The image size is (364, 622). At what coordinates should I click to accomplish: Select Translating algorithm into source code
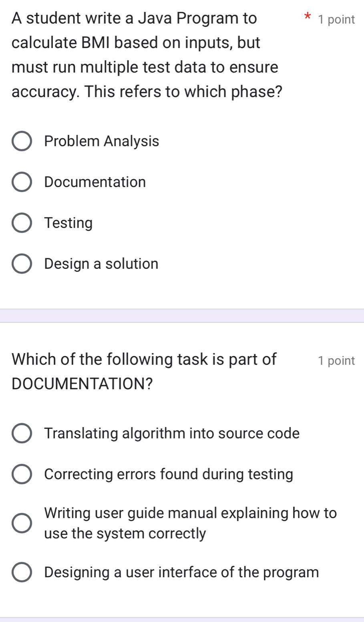(x=22, y=433)
